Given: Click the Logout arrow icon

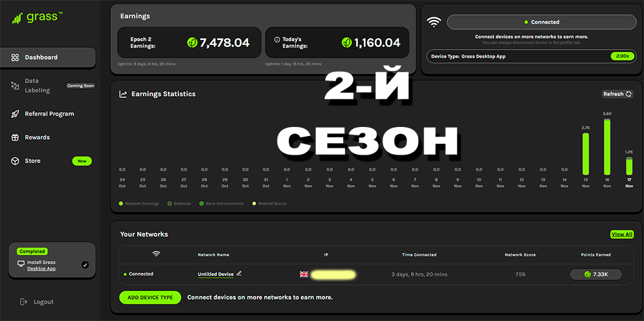Looking at the screenshot, I should (x=23, y=302).
